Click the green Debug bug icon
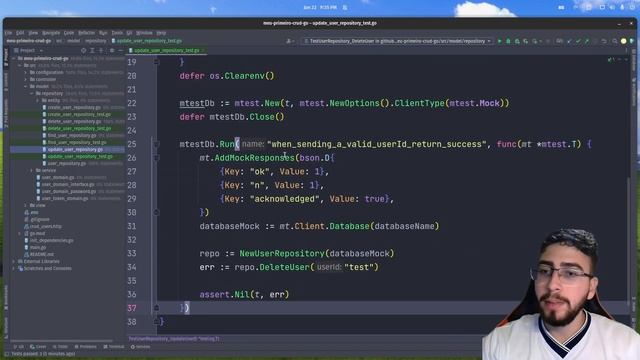This screenshot has height=360, width=640. click(508, 41)
